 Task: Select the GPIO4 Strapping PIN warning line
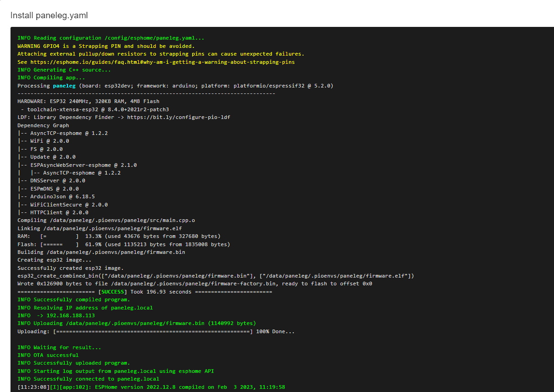(x=106, y=46)
